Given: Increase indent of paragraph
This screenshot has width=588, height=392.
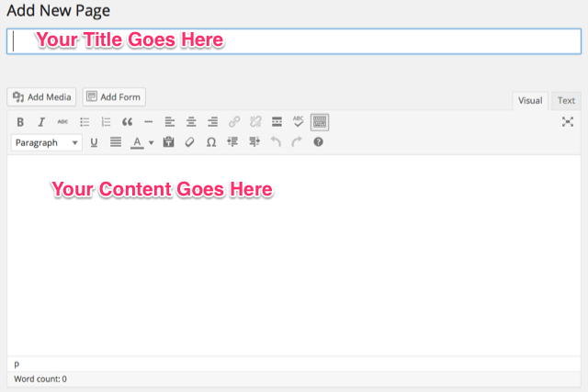Looking at the screenshot, I should tap(254, 142).
